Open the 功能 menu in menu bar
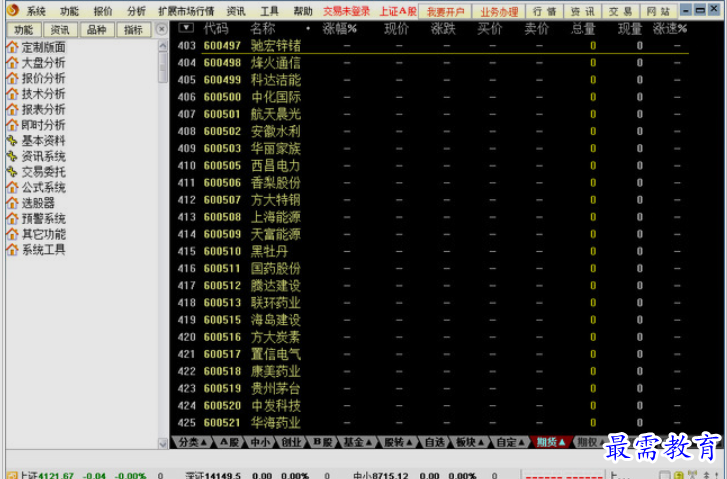727x479 pixels. 69,11
